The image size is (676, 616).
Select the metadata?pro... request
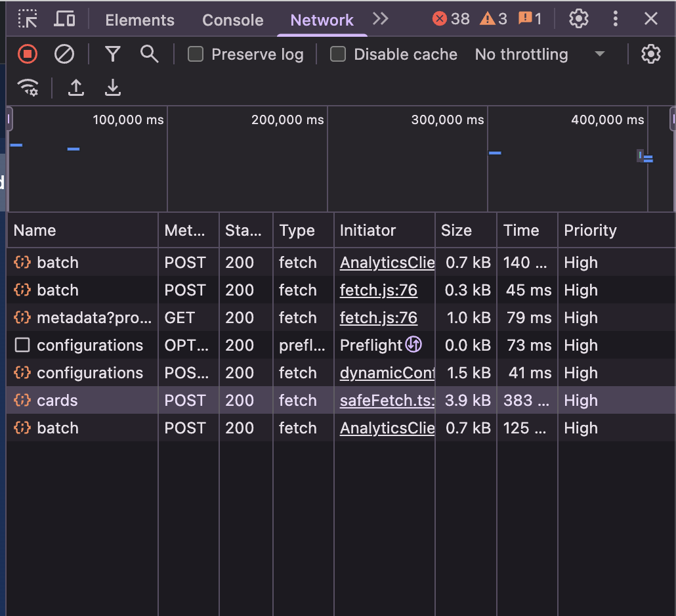click(341, 317)
